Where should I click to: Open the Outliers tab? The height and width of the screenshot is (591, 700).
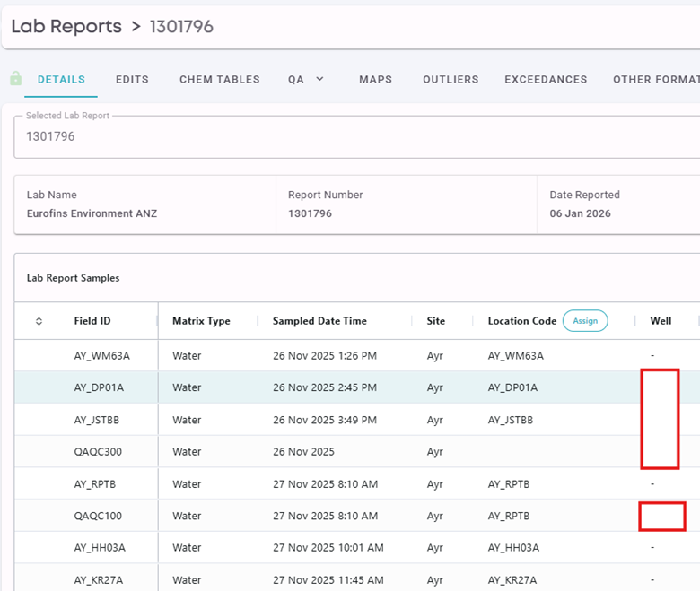click(451, 80)
